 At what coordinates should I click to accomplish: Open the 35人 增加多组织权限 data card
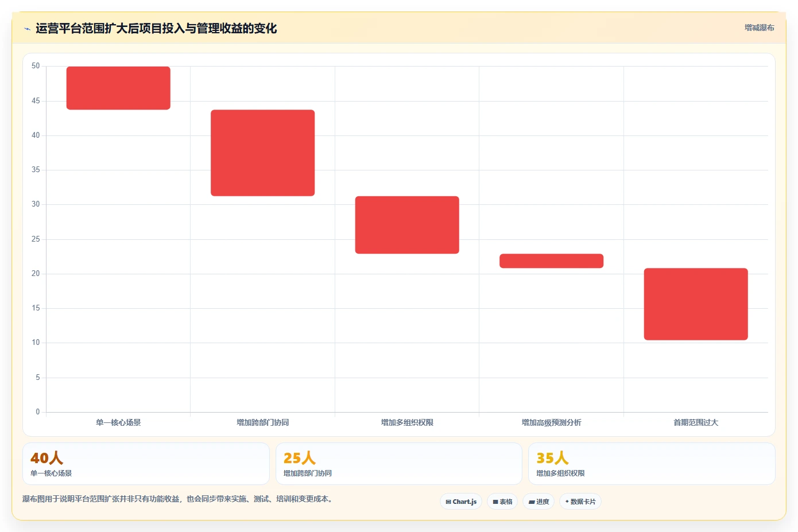point(652,464)
